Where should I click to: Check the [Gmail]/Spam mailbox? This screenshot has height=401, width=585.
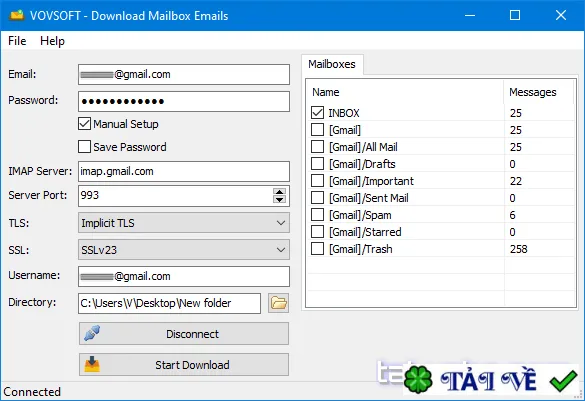click(x=317, y=215)
